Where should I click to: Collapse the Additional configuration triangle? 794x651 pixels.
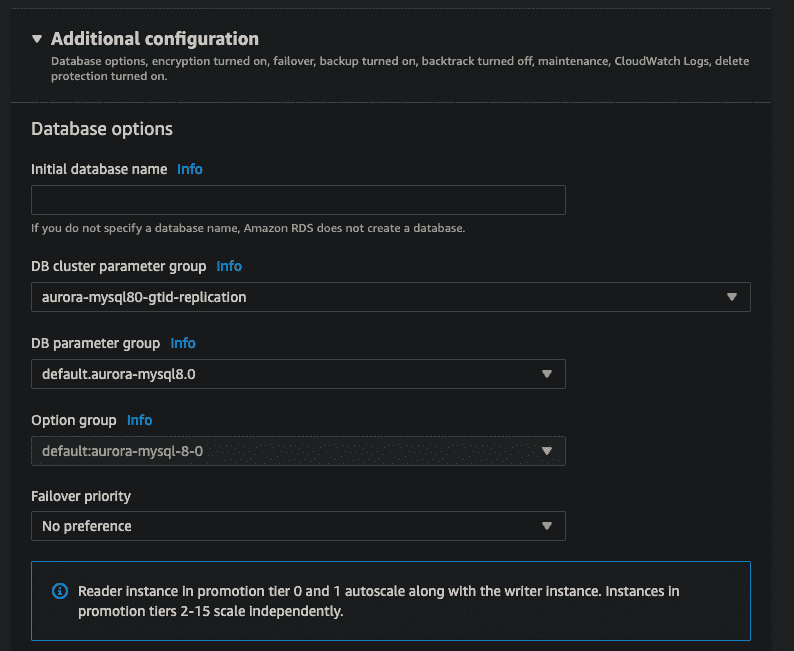click(x=36, y=39)
